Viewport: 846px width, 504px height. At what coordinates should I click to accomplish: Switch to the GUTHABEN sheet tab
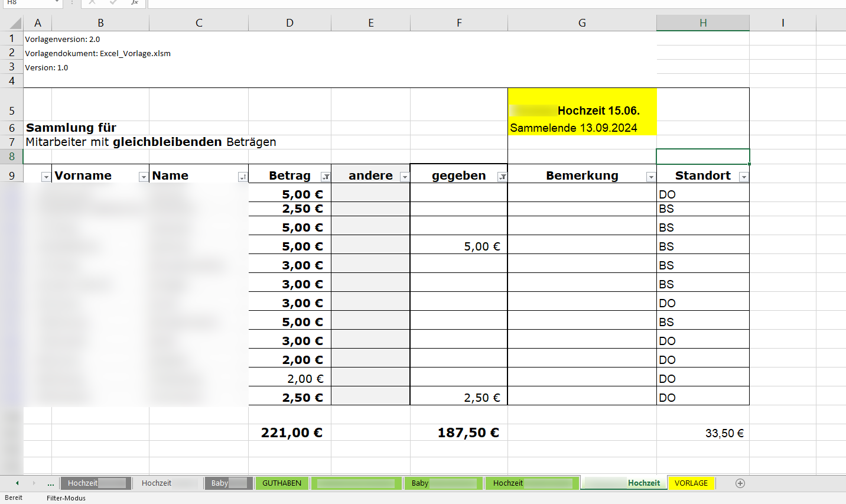coord(282,483)
